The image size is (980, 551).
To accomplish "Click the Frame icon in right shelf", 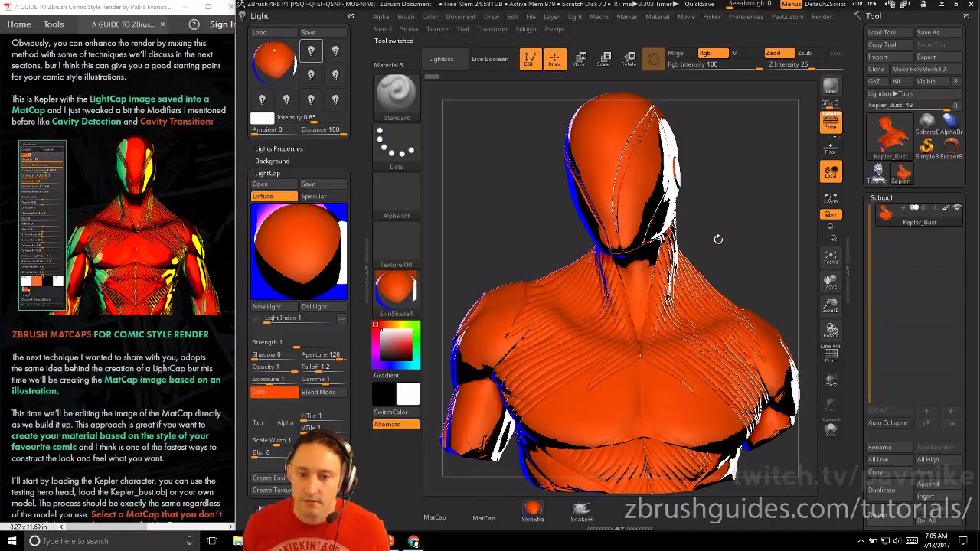I will [831, 257].
